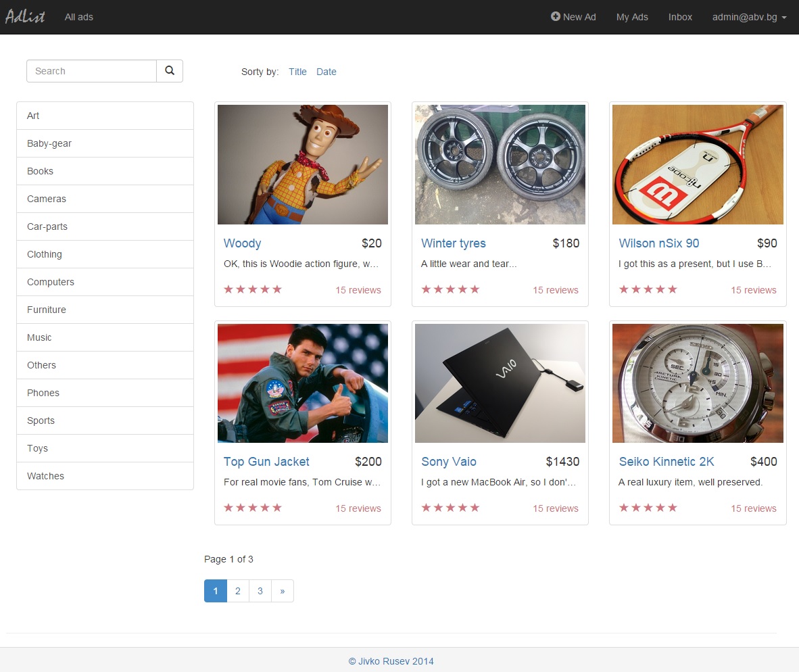Click Sony Vaio star rating
This screenshot has width=799, height=672.
pos(450,508)
